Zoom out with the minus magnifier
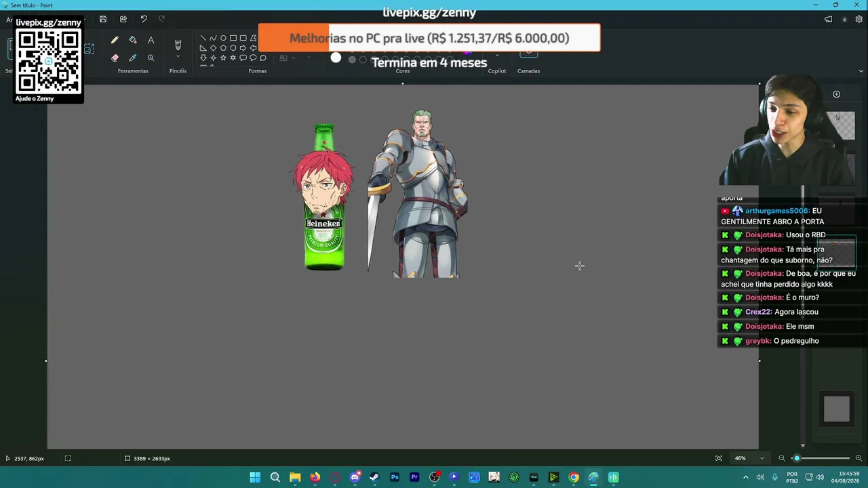Image resolution: width=868 pixels, height=488 pixels. click(782, 458)
